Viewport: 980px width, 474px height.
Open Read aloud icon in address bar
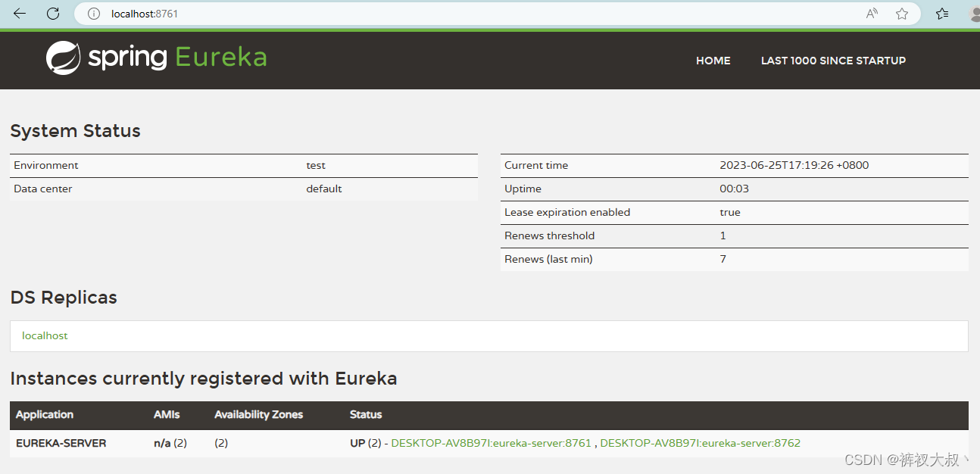tap(872, 14)
